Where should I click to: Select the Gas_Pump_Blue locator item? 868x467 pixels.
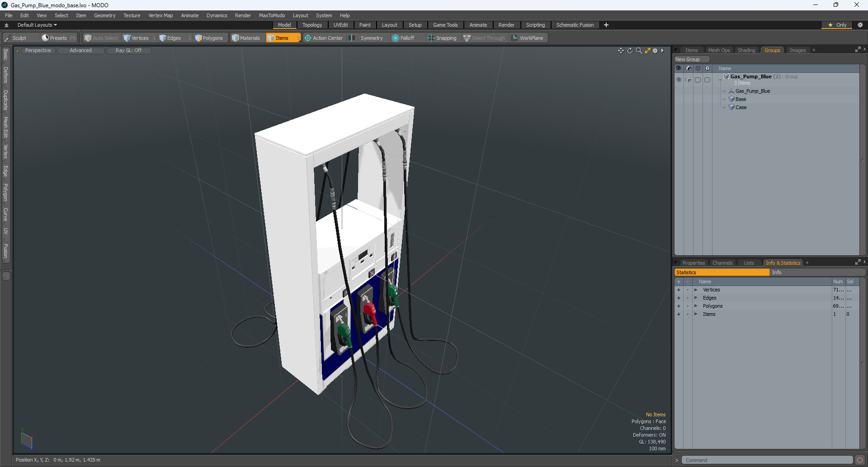click(752, 91)
